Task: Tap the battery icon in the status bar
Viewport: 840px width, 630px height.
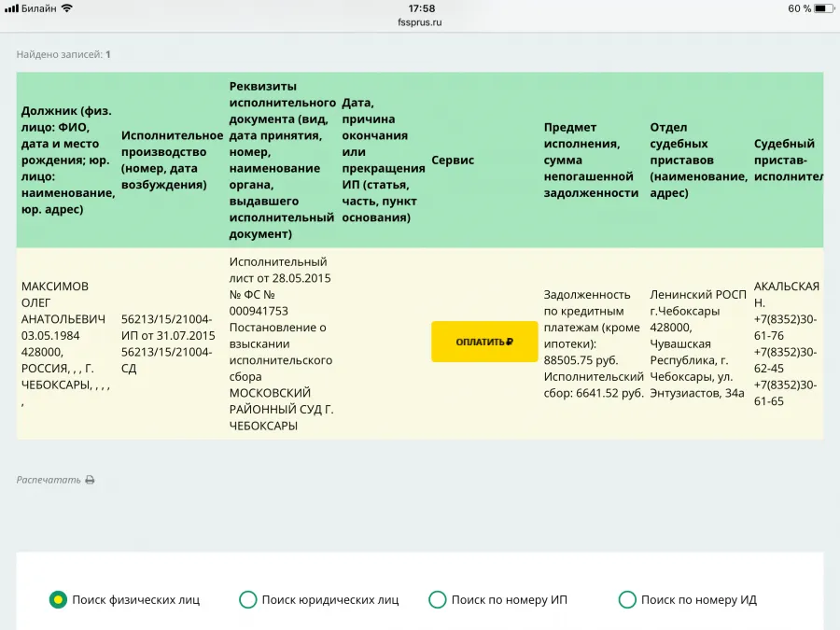Action: point(824,8)
